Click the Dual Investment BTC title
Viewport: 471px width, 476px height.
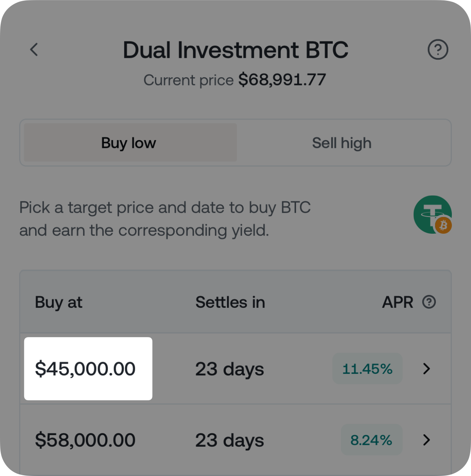235,50
